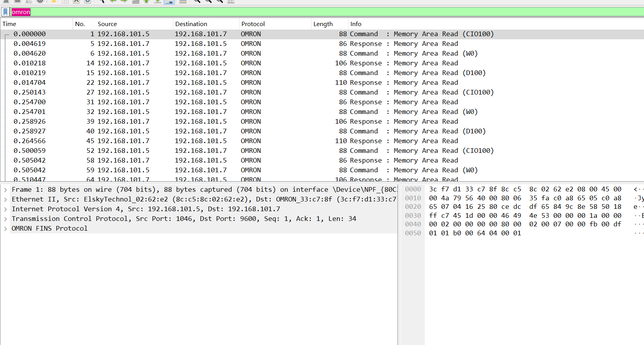Select packet No. 15 Command (D100) row
Image resolution: width=644 pixels, height=345 pixels.
[322, 73]
